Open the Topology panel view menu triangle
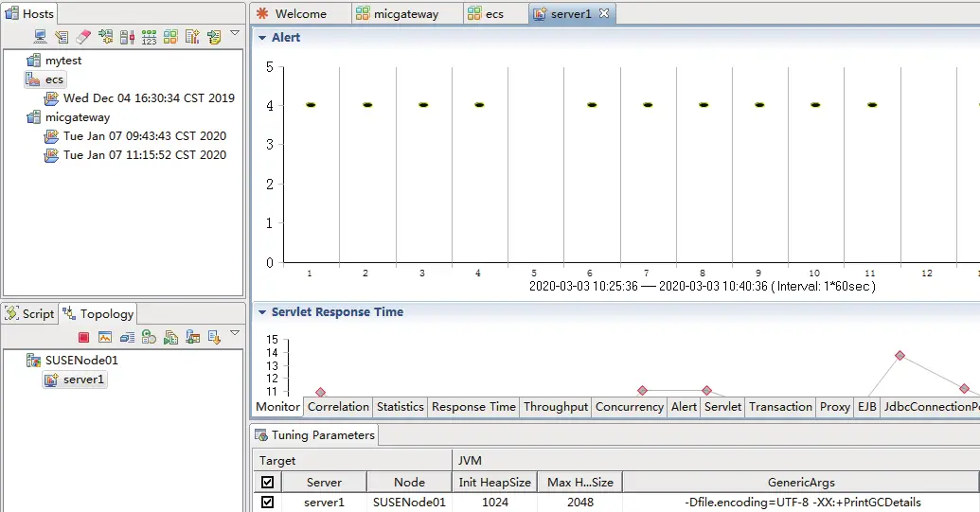 point(235,333)
